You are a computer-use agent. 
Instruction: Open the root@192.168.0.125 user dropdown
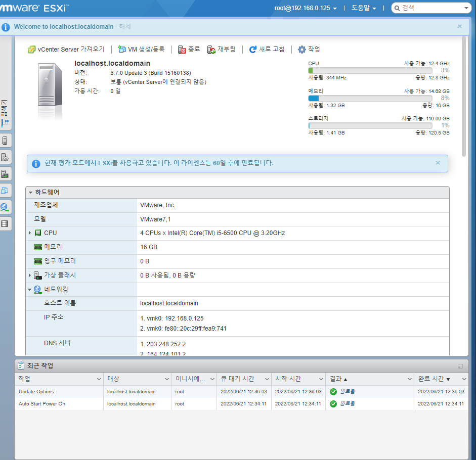point(306,8)
